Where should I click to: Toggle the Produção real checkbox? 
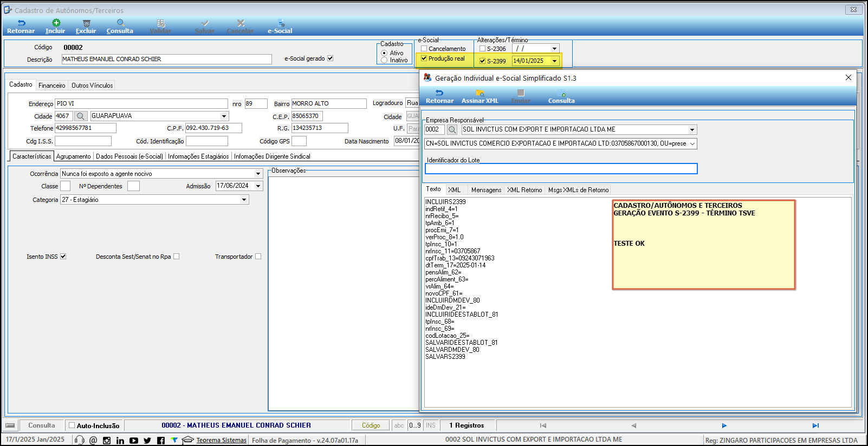pyautogui.click(x=424, y=58)
